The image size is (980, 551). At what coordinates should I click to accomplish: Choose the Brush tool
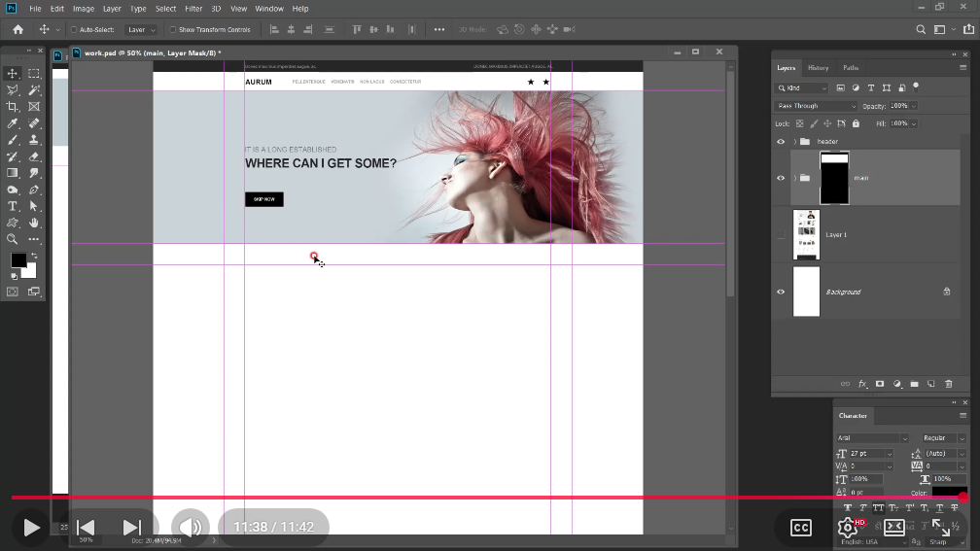pos(13,140)
